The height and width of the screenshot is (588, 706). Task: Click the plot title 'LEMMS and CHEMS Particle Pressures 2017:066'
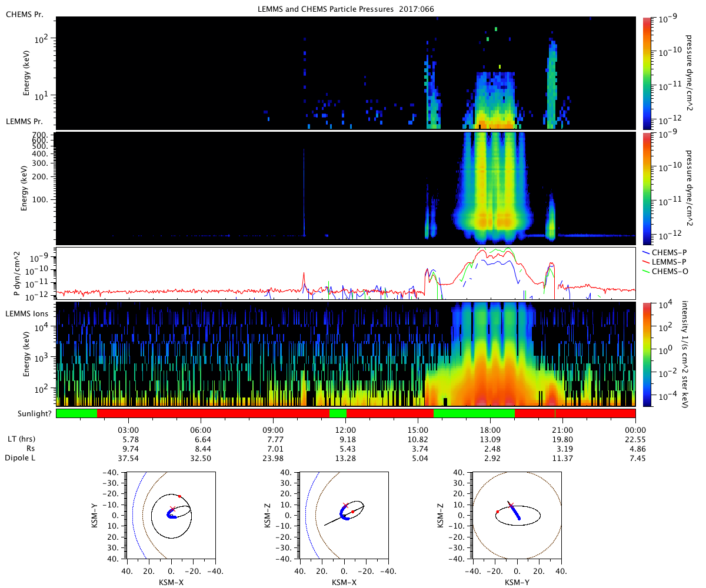(347, 9)
